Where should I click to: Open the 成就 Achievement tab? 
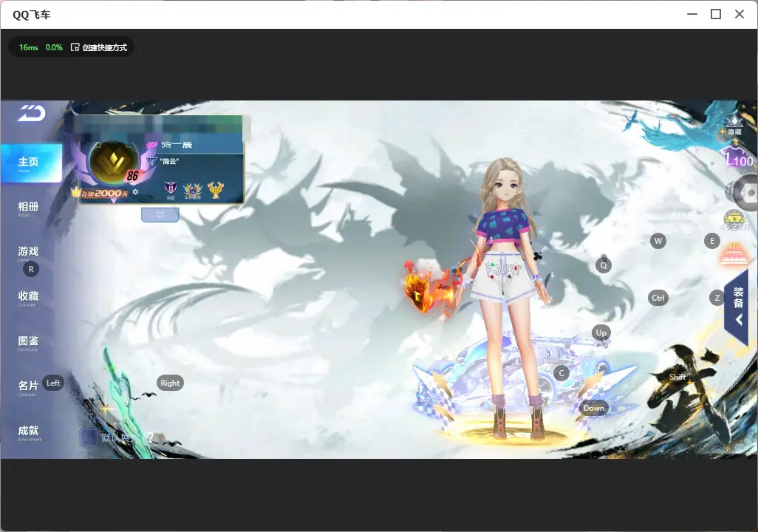click(x=29, y=432)
